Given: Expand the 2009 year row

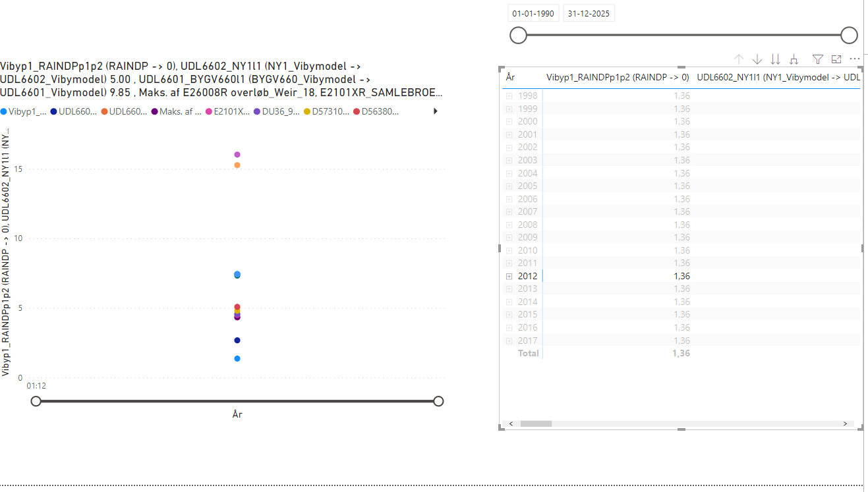Looking at the screenshot, I should point(509,238).
